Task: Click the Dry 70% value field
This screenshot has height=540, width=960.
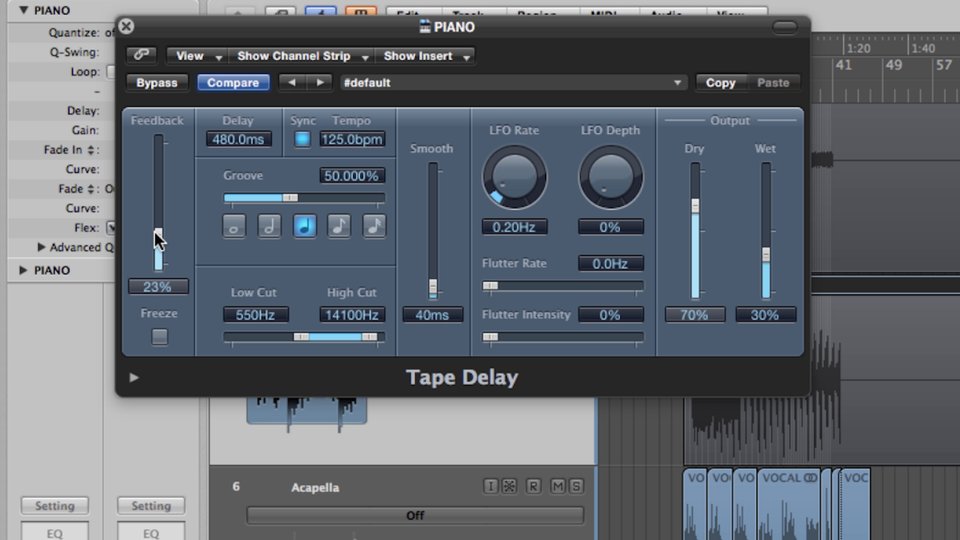Action: (695, 315)
